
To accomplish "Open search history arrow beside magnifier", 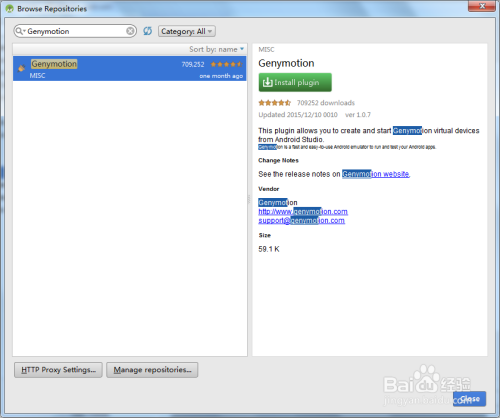I will pos(24,31).
